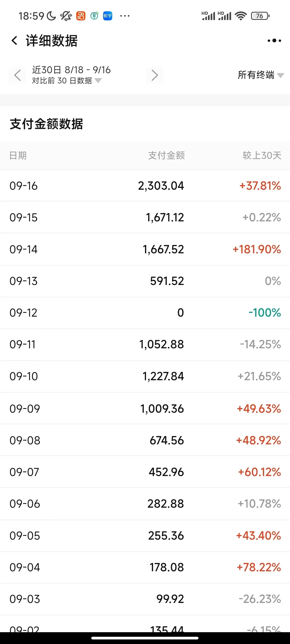Tap the Zhihu icon in status bar
This screenshot has height=644, width=290.
pos(108,16)
